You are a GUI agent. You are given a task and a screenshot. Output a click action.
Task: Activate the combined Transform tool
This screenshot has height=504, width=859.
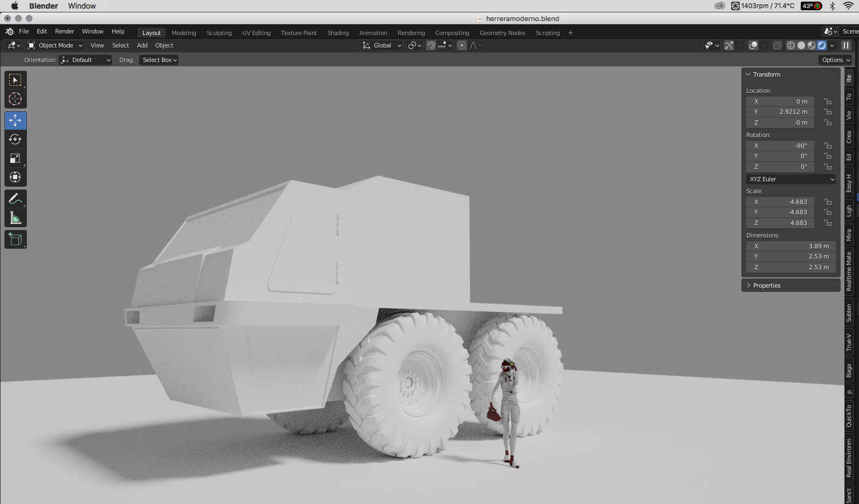coord(15,177)
